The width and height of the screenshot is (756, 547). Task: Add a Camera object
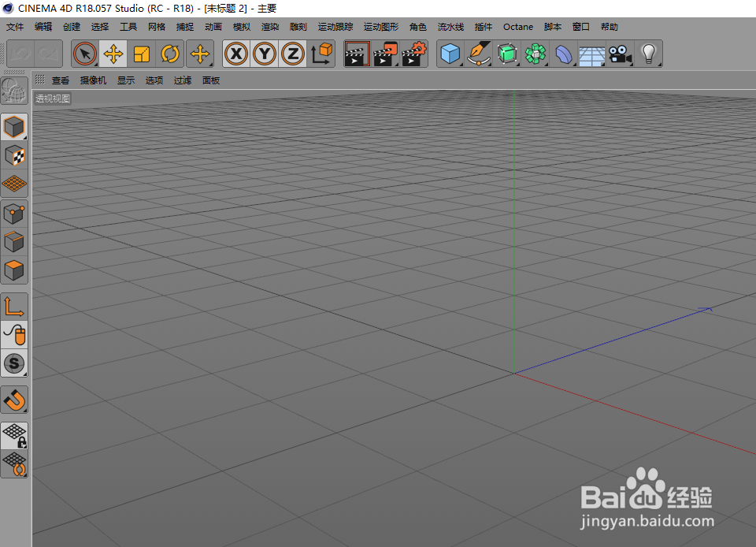click(x=620, y=54)
